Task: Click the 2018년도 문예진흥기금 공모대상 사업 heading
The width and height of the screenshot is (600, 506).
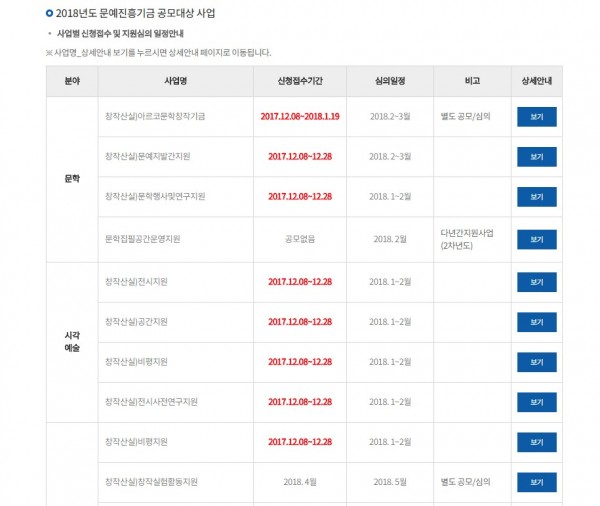Action: (135, 13)
